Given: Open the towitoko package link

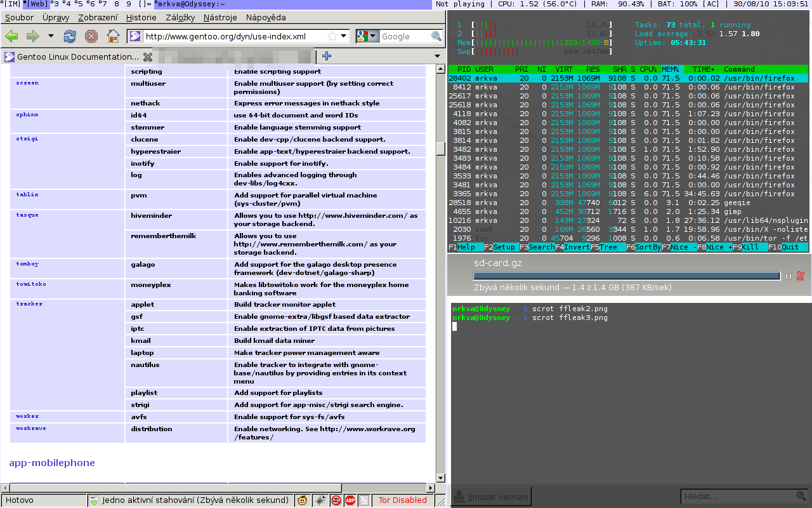Looking at the screenshot, I should [31, 284].
